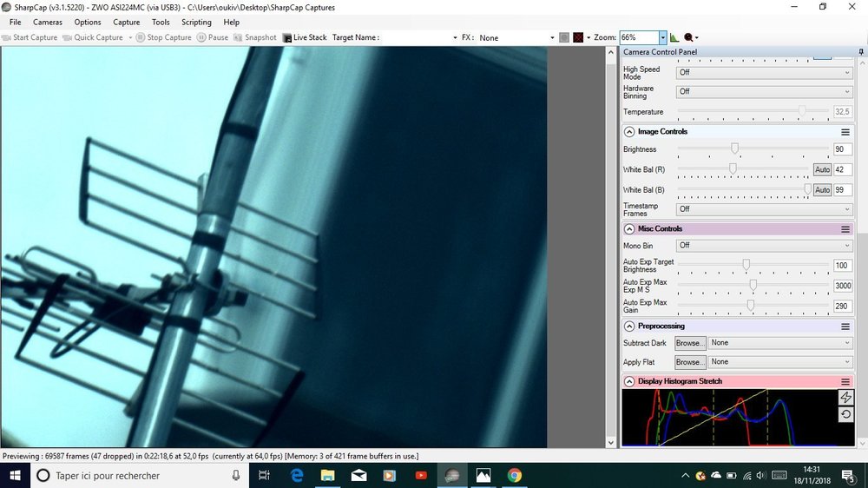Open the Display Histogram Stretch menu icon
868x488 pixels.
click(845, 382)
